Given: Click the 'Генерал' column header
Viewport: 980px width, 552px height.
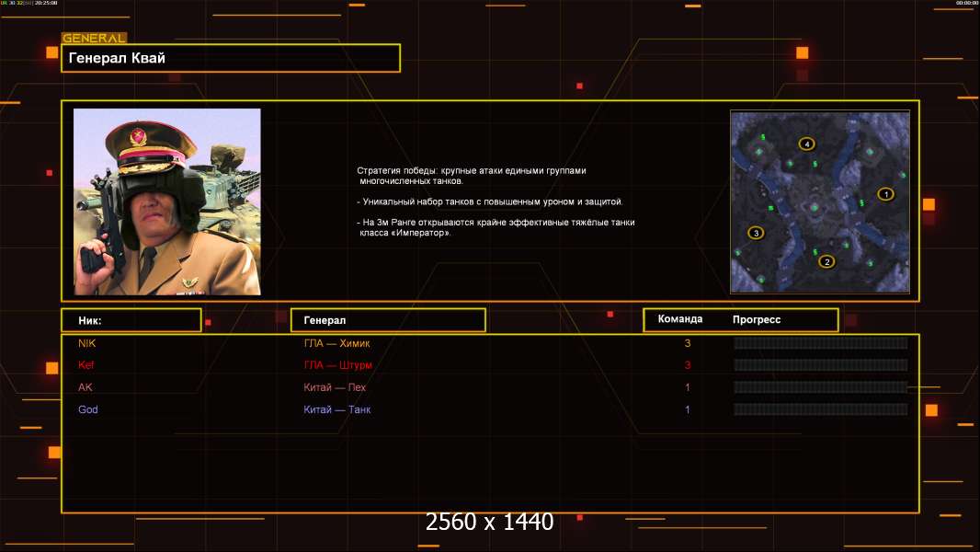Looking at the screenshot, I should point(388,320).
